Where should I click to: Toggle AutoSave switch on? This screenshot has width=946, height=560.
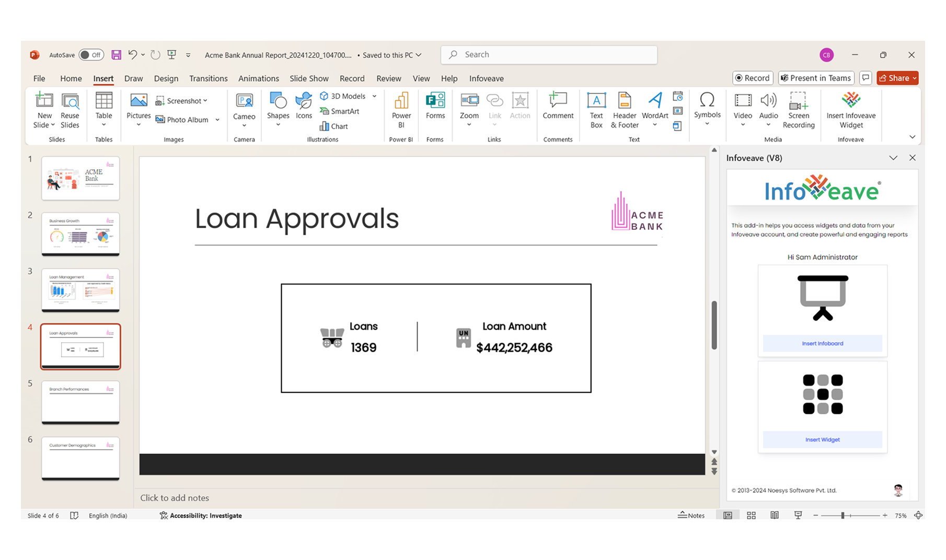(x=91, y=55)
